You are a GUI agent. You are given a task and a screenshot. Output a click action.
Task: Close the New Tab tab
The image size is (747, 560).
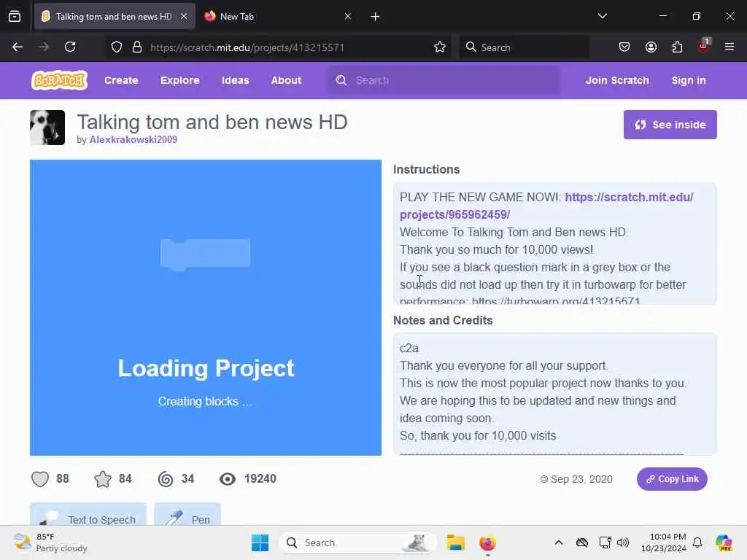pos(348,16)
